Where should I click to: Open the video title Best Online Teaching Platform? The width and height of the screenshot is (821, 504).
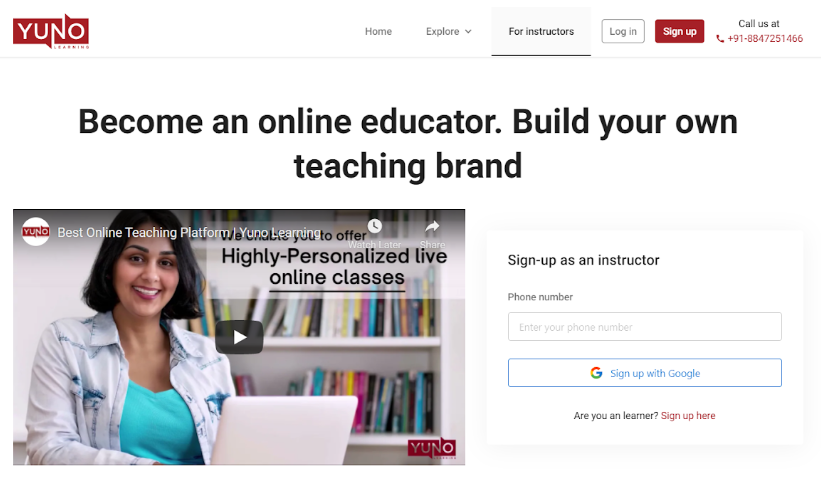tap(189, 232)
